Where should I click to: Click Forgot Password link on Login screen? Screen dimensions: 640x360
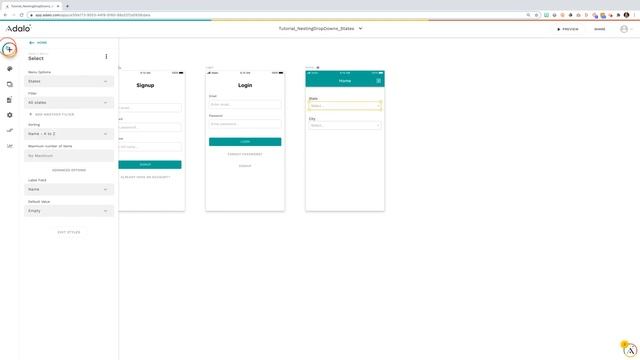pyautogui.click(x=245, y=154)
